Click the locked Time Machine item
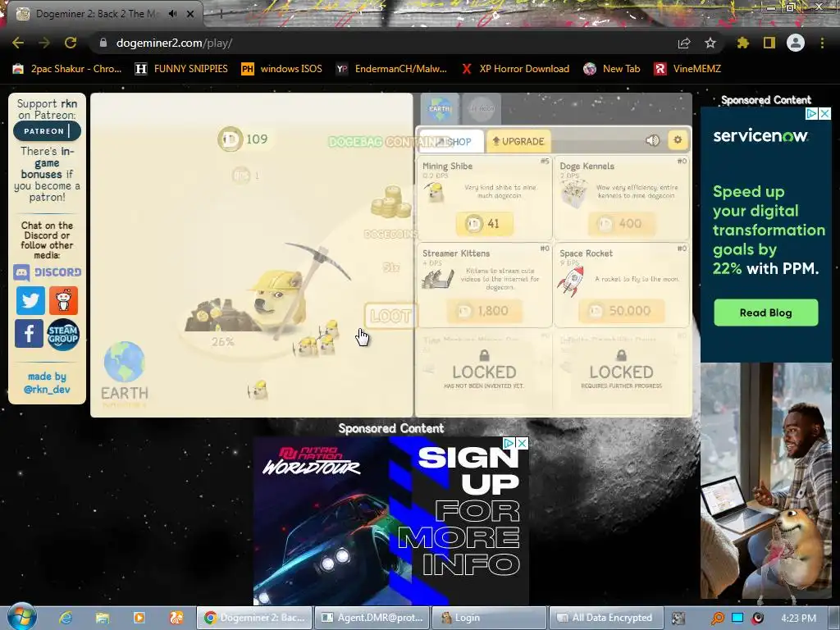The height and width of the screenshot is (630, 840). 484,372
